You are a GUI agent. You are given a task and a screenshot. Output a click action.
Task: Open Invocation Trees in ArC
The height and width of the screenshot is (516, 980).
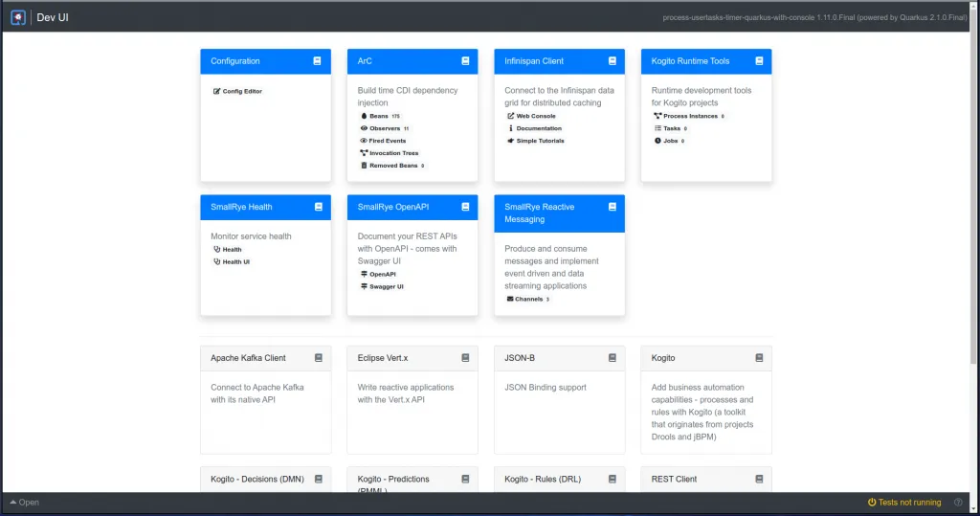pyautogui.click(x=390, y=153)
